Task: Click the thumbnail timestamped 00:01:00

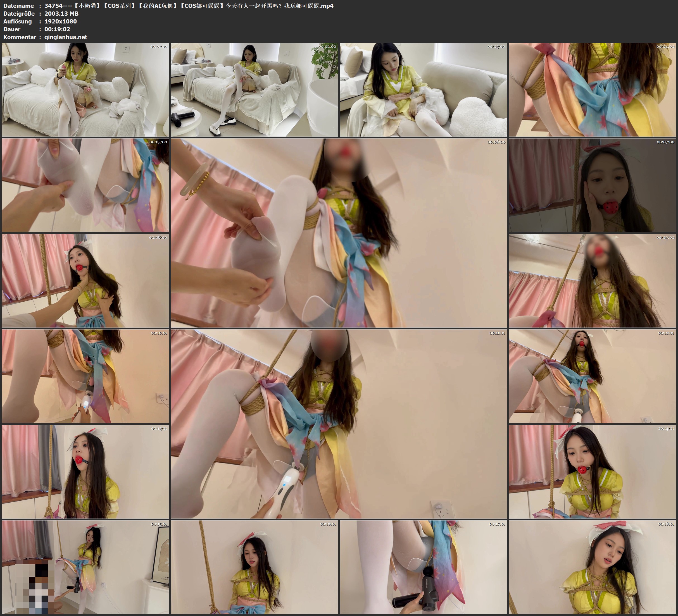Action: click(85, 89)
